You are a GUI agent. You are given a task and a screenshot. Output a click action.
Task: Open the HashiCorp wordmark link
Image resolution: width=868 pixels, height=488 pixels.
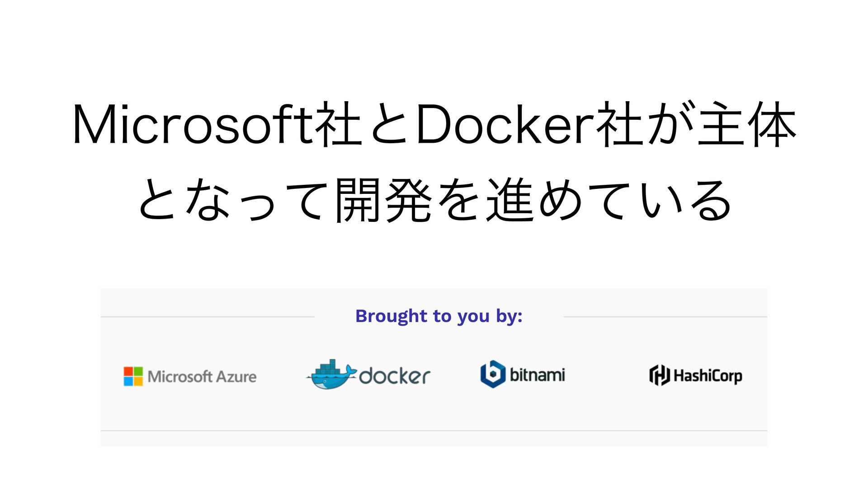coord(708,376)
